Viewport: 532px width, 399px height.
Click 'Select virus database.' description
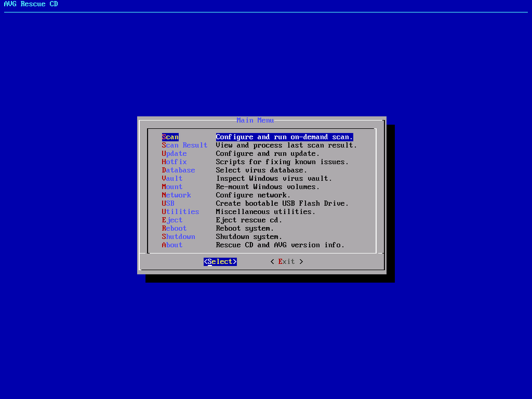pyautogui.click(x=262, y=171)
